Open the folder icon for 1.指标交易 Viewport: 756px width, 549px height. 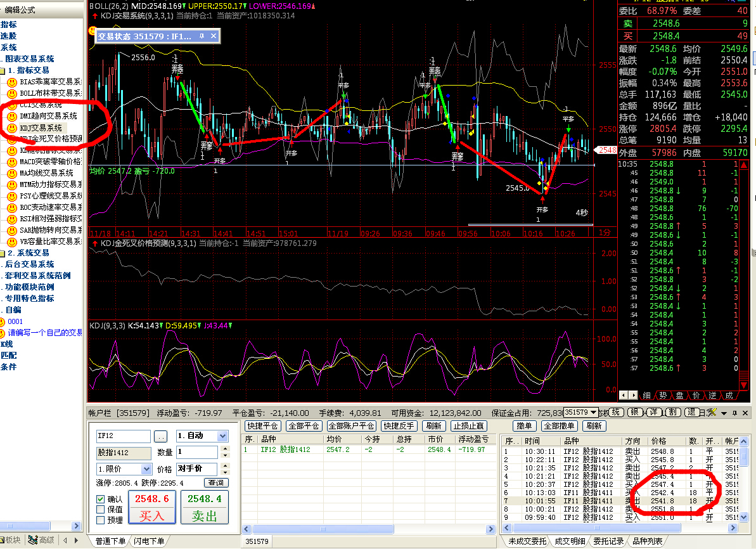(3, 70)
